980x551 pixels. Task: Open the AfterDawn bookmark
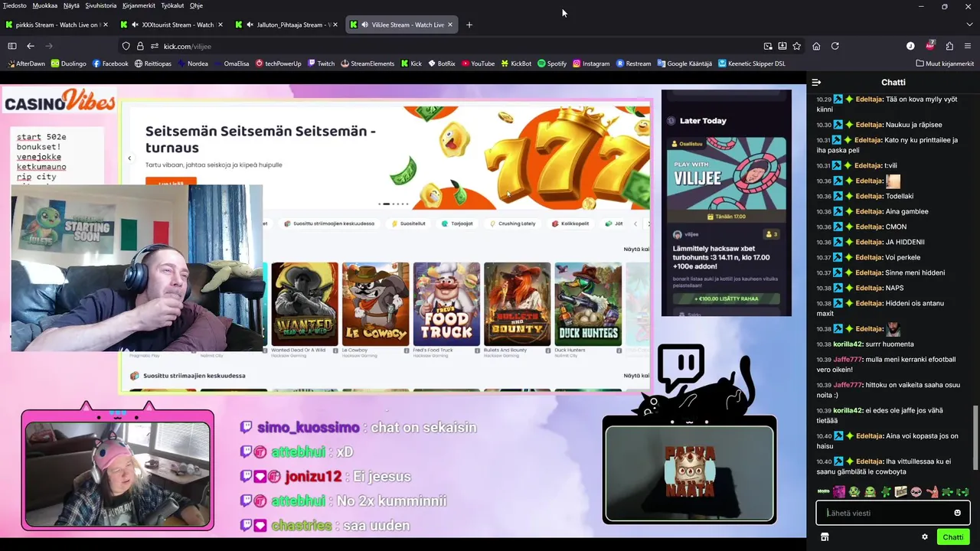coord(25,64)
